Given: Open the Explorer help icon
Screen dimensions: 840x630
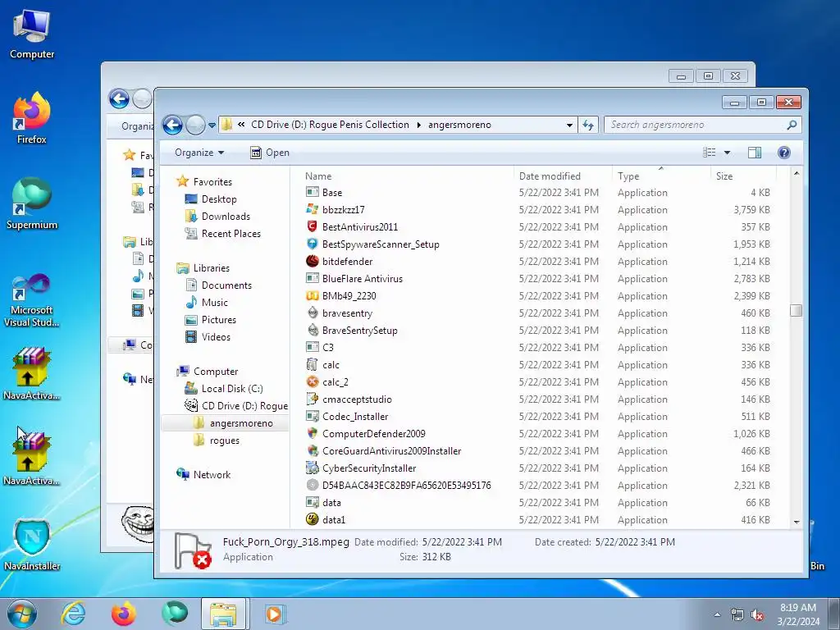Looking at the screenshot, I should (783, 153).
